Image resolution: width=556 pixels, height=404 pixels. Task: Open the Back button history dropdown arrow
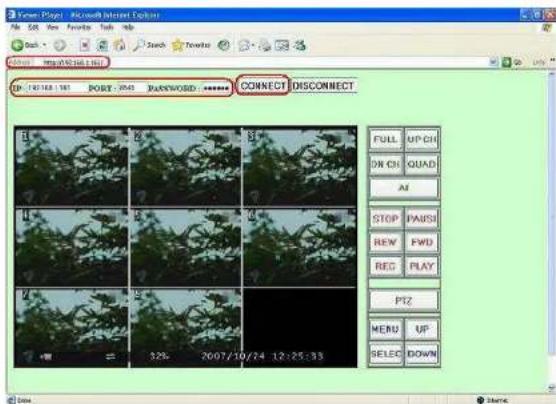pos(45,45)
